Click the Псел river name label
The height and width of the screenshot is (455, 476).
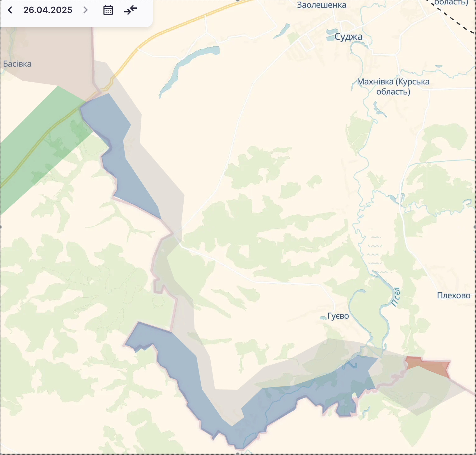click(x=396, y=297)
